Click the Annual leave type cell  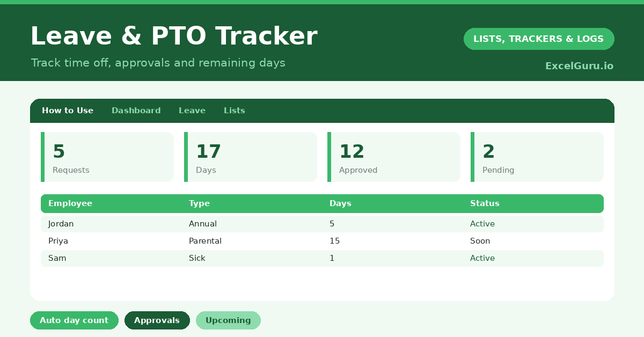(203, 224)
